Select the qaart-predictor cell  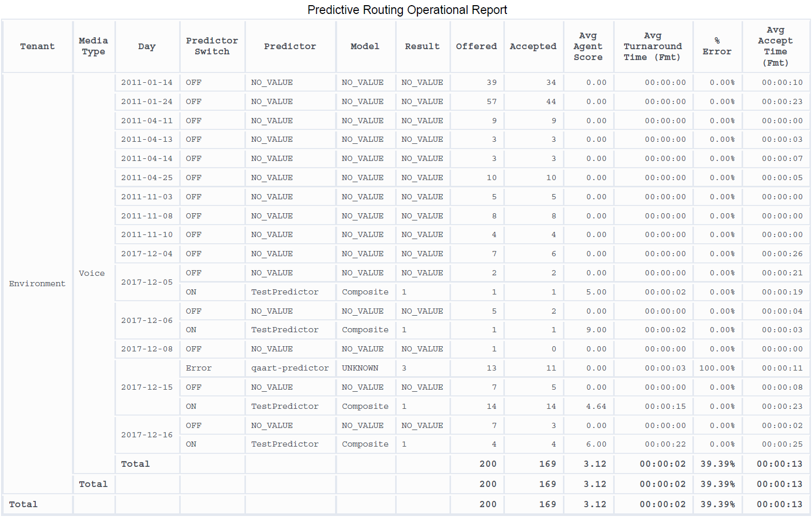[289, 368]
